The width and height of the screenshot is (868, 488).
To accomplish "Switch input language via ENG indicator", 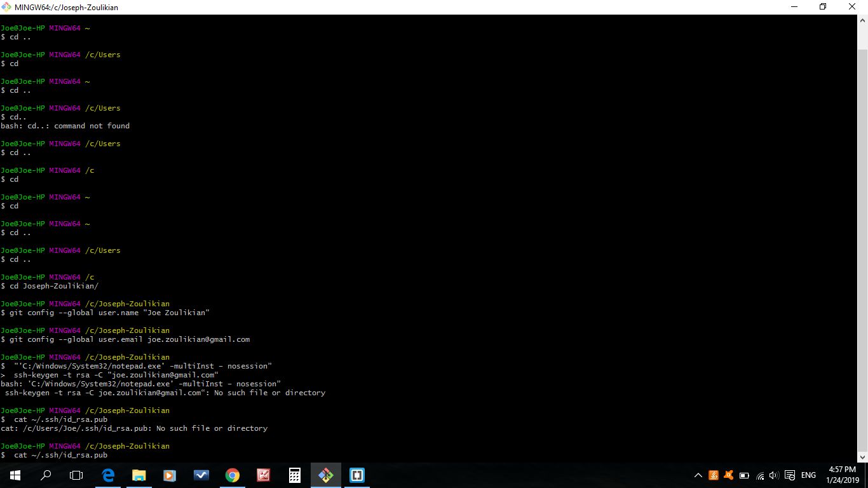I will pos(808,475).
